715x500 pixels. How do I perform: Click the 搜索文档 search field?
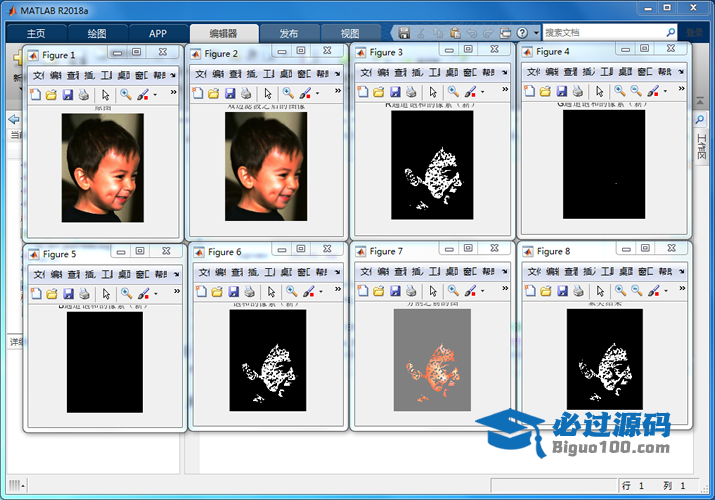click(602, 33)
